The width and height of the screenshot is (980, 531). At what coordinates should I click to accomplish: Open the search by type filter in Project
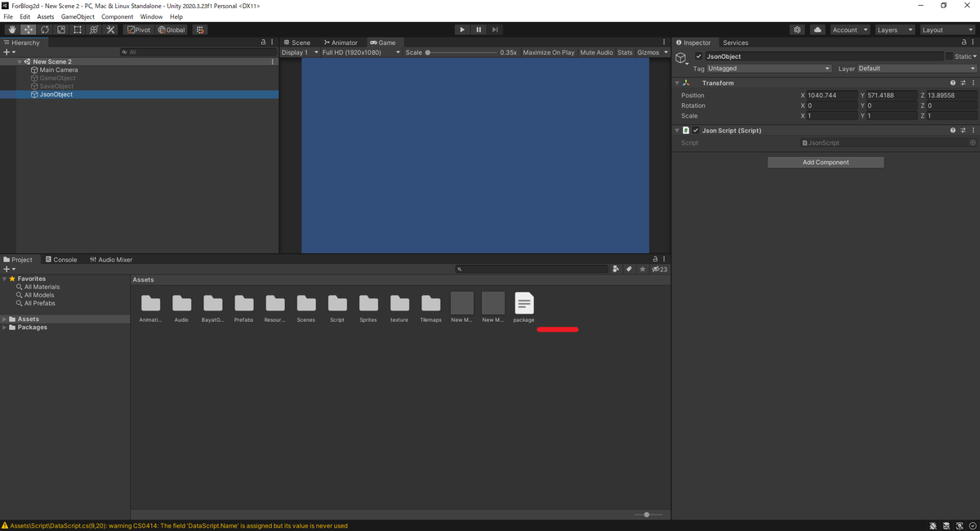616,269
